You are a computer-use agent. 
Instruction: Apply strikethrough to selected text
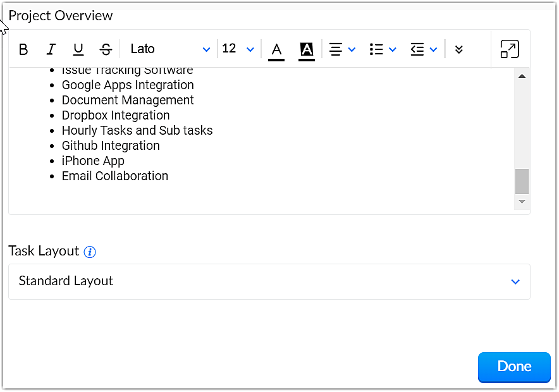pyautogui.click(x=106, y=49)
